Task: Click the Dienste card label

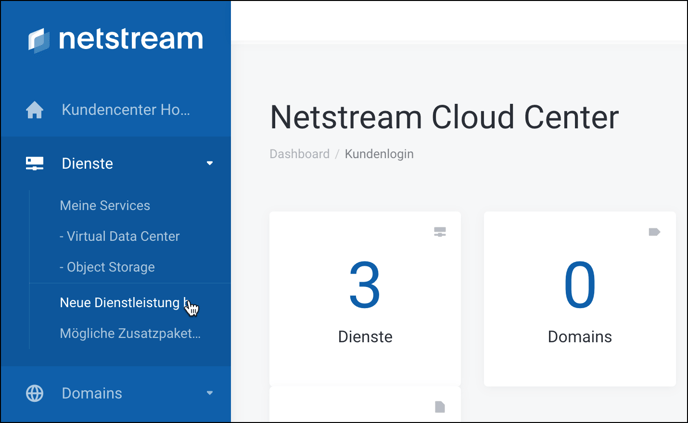Action: click(x=365, y=337)
